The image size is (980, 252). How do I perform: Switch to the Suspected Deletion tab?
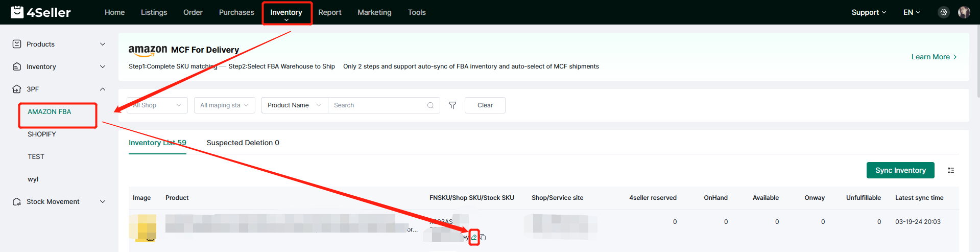point(243,143)
